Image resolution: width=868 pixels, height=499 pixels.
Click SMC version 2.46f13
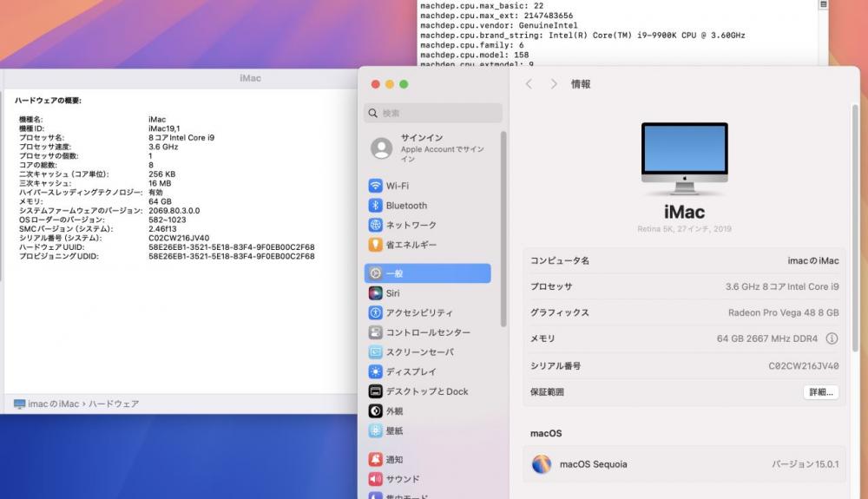tap(162, 228)
